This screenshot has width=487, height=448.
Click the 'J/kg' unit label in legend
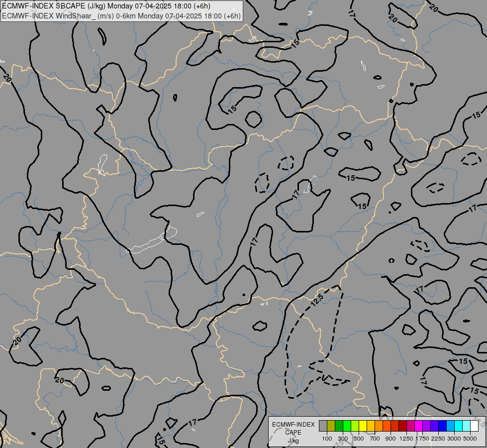(293, 441)
